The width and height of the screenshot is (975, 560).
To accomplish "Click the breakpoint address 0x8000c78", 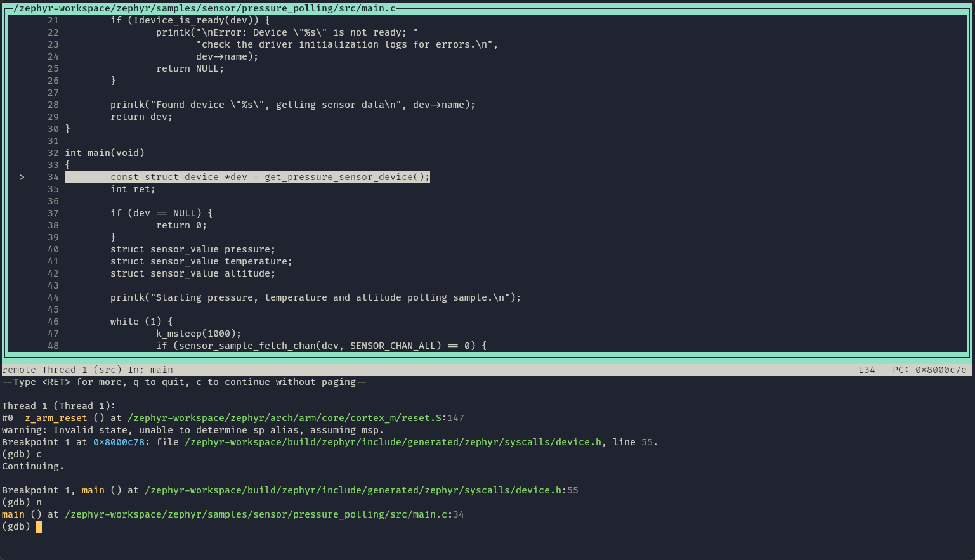I will tap(119, 442).
